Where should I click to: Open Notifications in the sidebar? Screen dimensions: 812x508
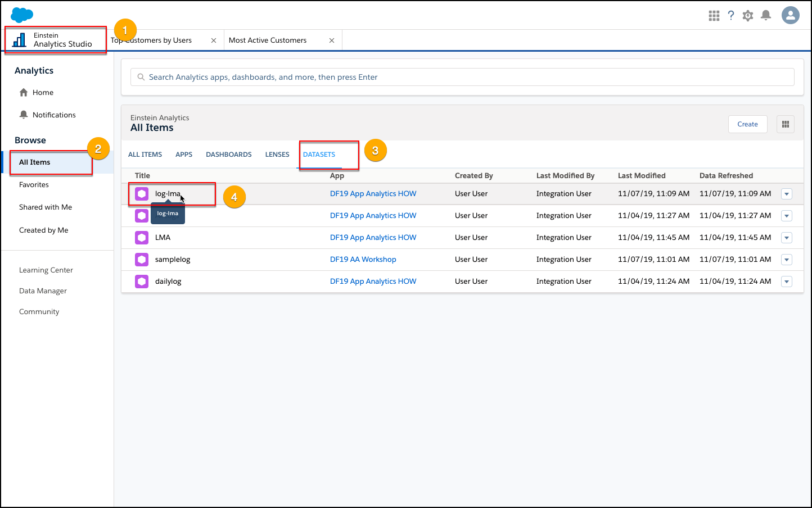(x=54, y=115)
